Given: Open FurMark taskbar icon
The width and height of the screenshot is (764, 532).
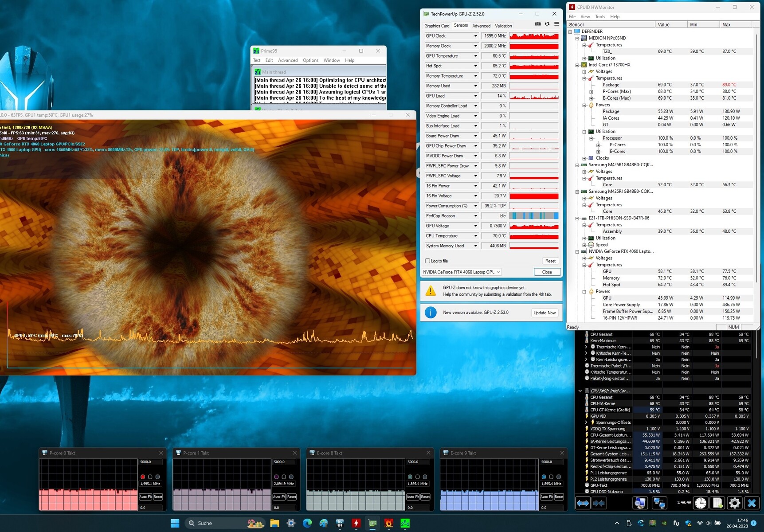Looking at the screenshot, I should coord(389,523).
